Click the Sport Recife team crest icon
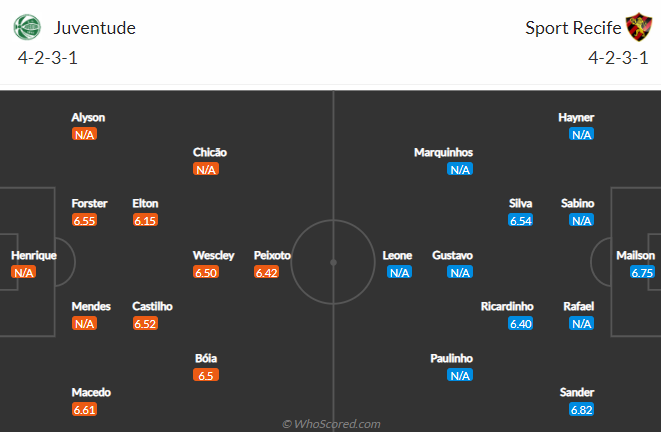661x432 pixels. tap(637, 27)
